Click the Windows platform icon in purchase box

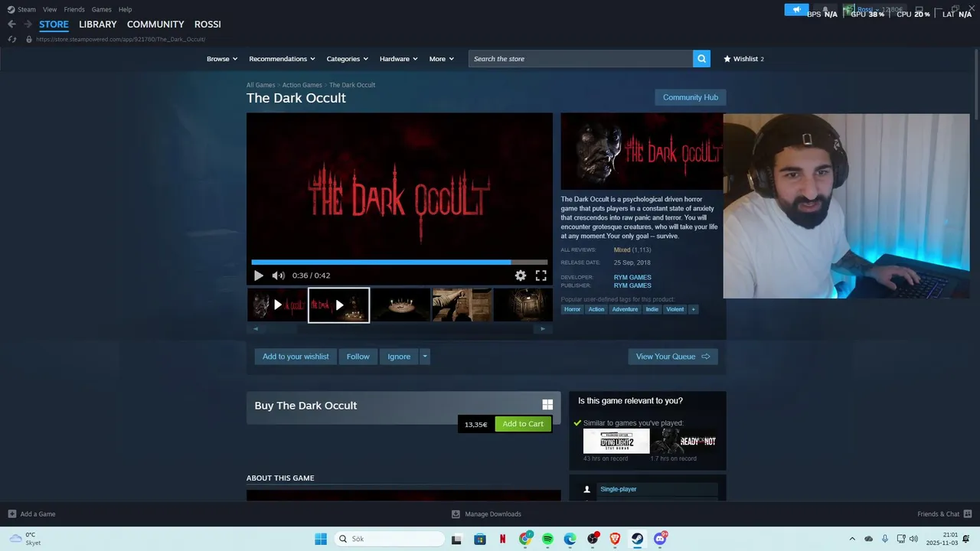[547, 405]
